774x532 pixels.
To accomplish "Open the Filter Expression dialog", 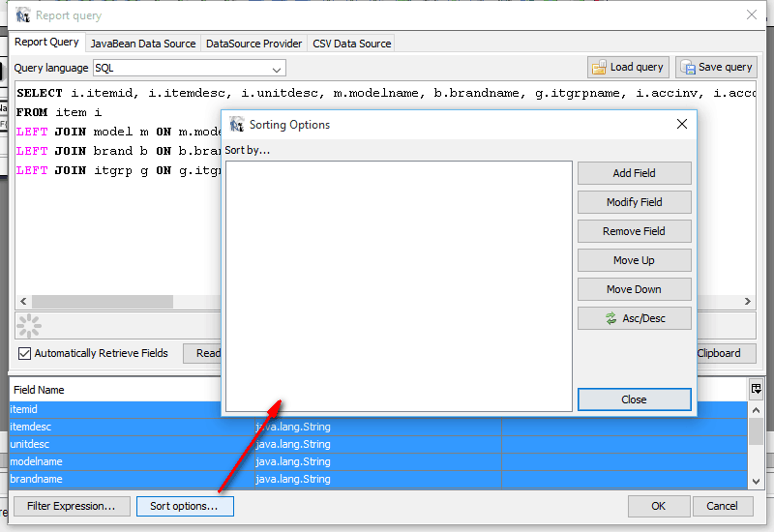I will tap(71, 506).
